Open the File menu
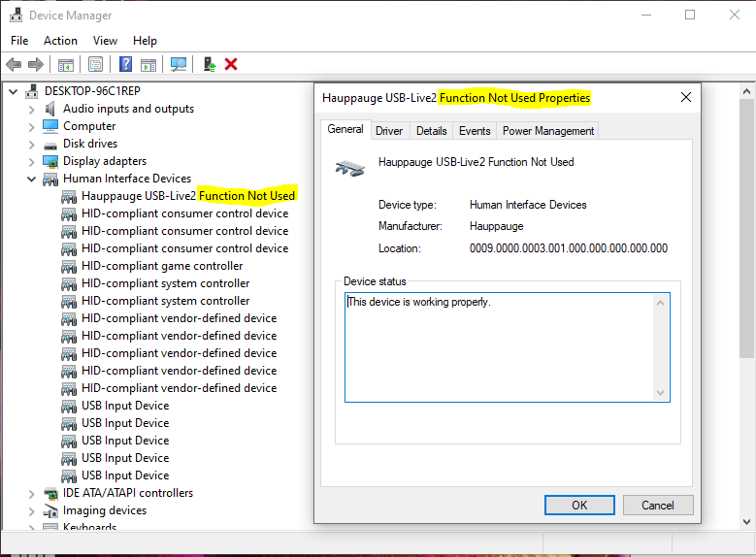Screen dimensions: 756x557 [x=19, y=41]
